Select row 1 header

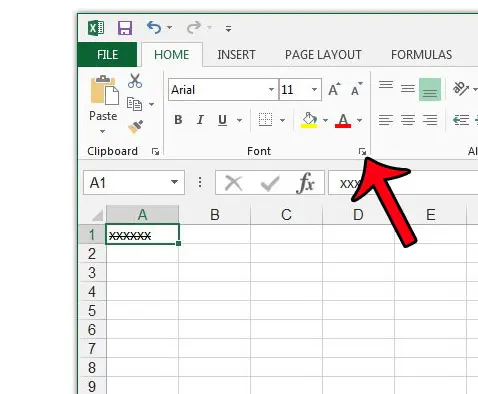[92, 235]
